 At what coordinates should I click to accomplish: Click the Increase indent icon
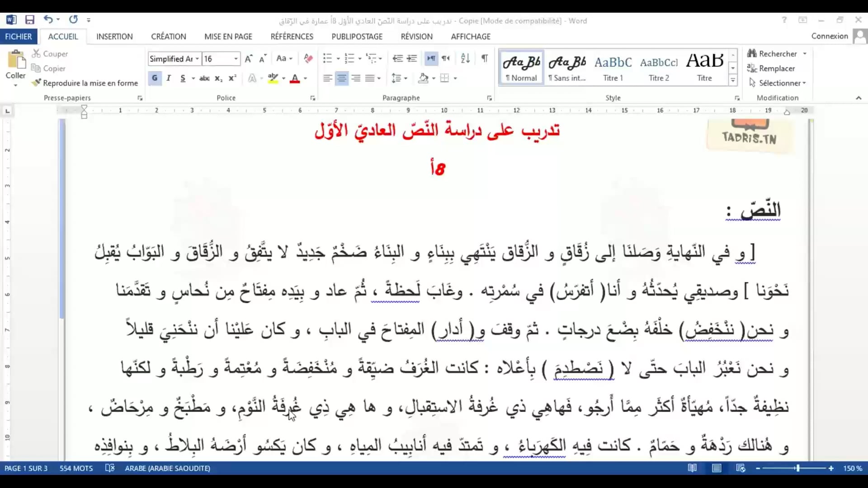pos(412,58)
